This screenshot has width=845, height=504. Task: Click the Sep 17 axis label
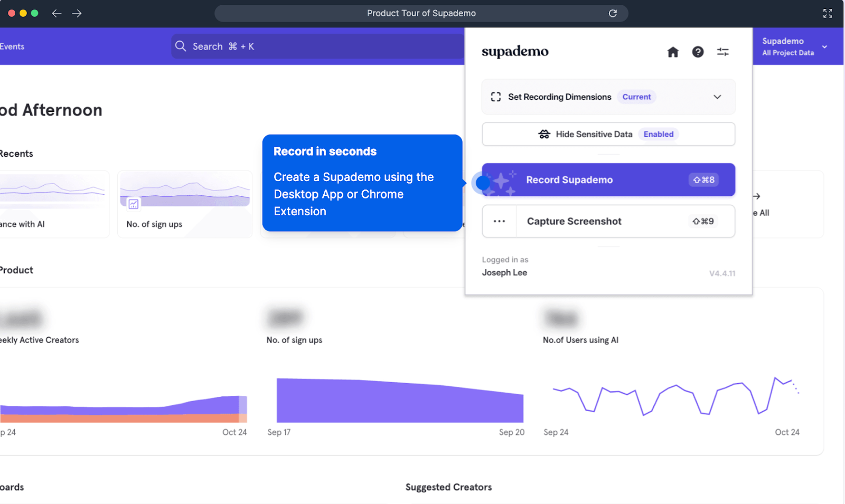pyautogui.click(x=279, y=432)
